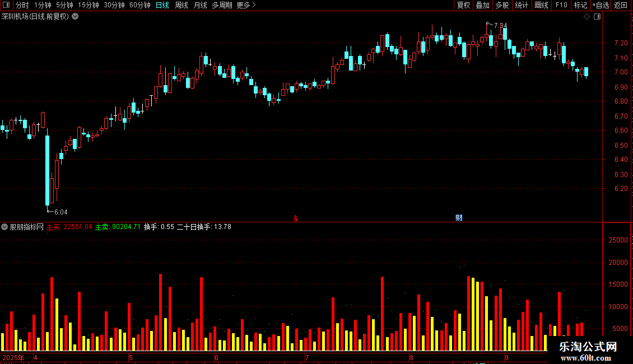
Task: Click the 叠加 overlay button
Action: coord(482,5)
